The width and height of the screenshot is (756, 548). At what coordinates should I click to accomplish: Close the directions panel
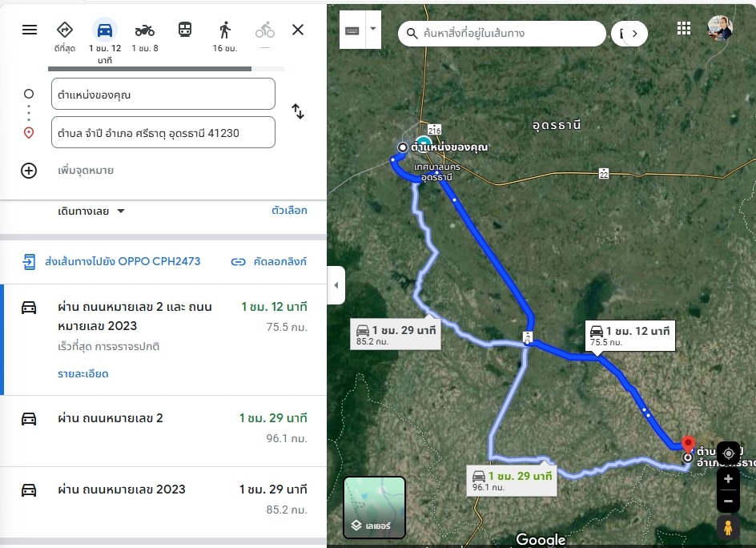(x=298, y=30)
